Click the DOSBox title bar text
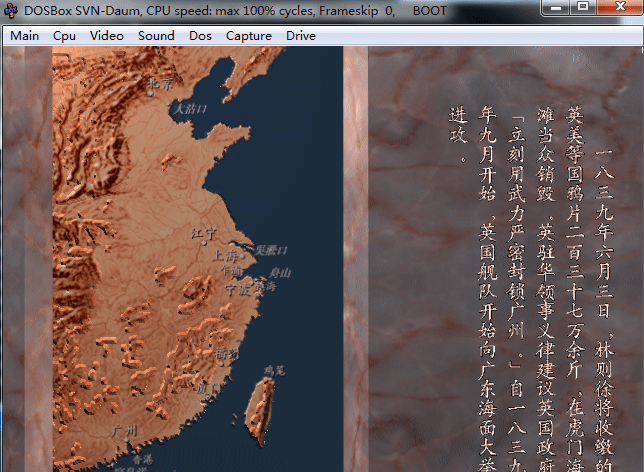The height and width of the screenshot is (472, 644). pos(235,10)
